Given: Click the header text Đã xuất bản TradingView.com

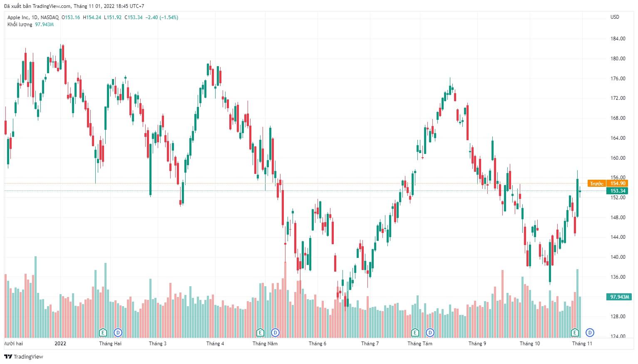Looking at the screenshot, I should pos(37,6).
